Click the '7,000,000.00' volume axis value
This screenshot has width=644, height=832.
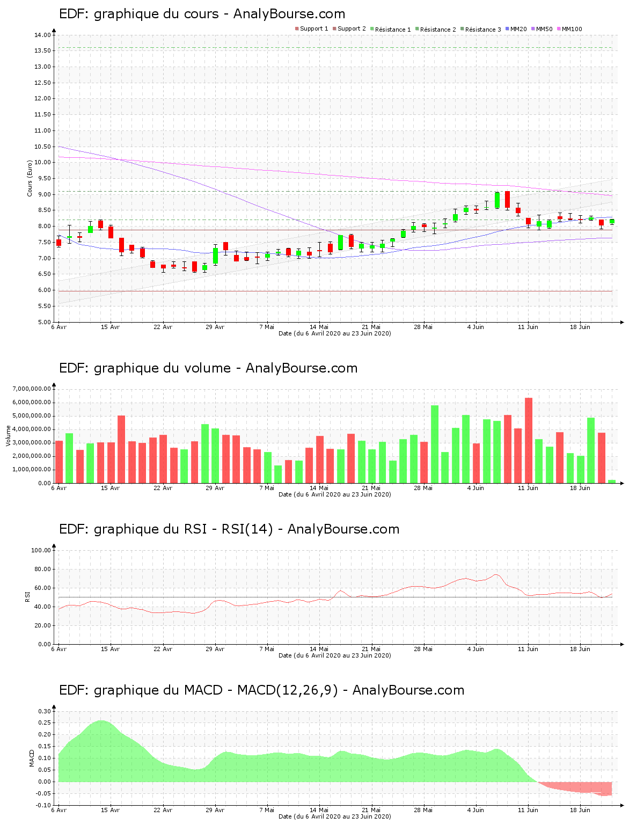[31, 389]
